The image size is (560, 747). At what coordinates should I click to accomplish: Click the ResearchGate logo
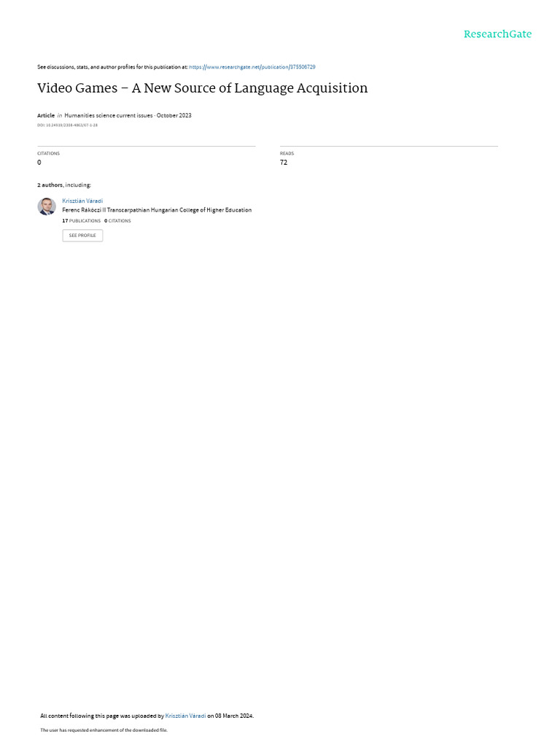coord(497,34)
